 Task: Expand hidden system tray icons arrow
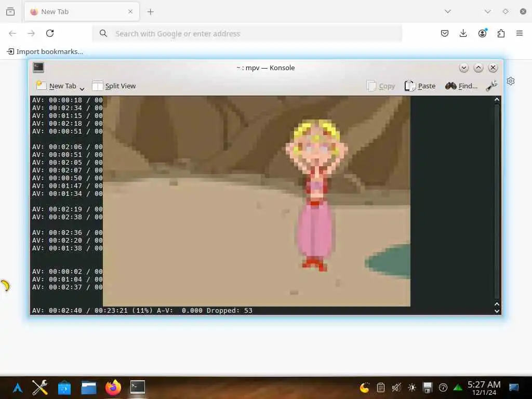(458, 387)
